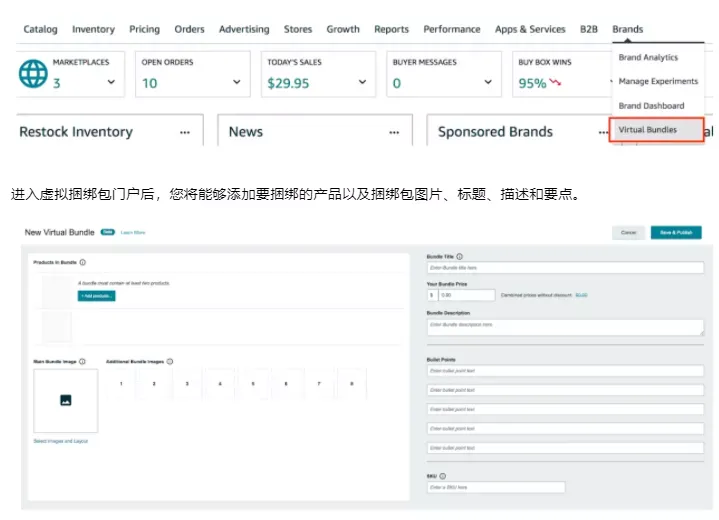Click the second Bullet Points input field
719x520 pixels.
coord(565,390)
